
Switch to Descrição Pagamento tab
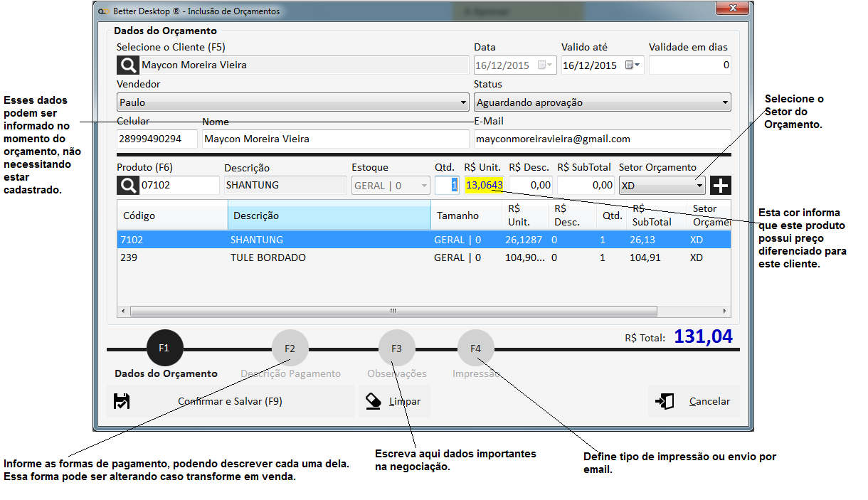pyautogui.click(x=290, y=374)
